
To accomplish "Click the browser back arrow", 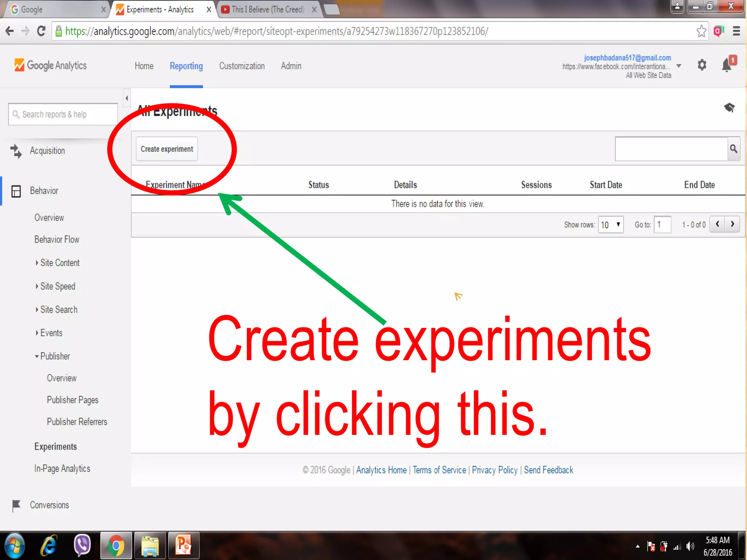I will click(x=10, y=31).
